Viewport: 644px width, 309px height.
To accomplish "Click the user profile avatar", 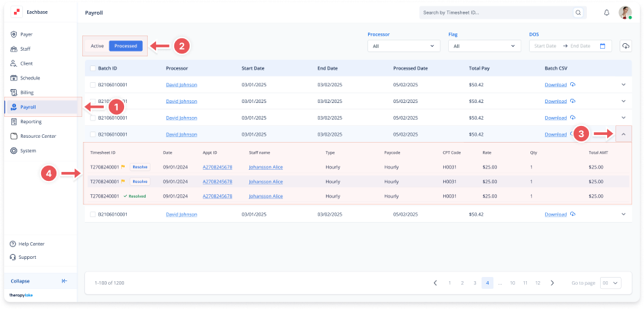I will pos(624,13).
